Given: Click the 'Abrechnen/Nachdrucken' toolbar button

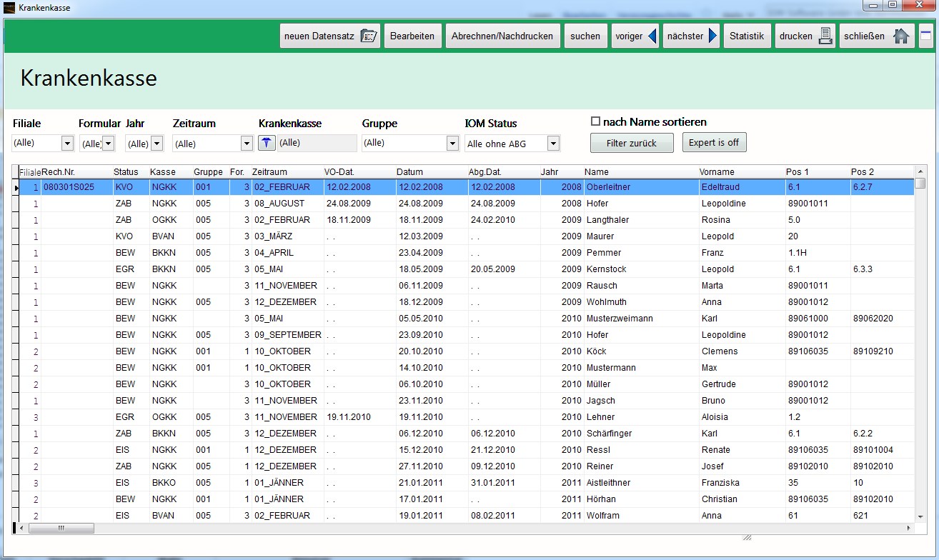Looking at the screenshot, I should (x=502, y=36).
